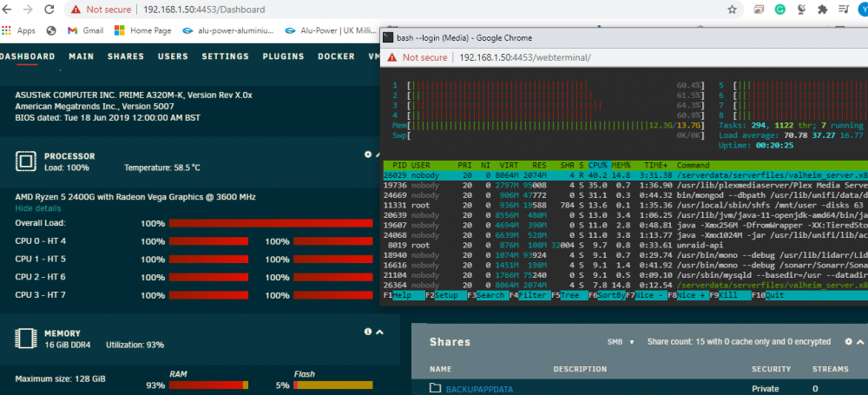The height and width of the screenshot is (395, 868).
Task: Open the Grammarly extension icon
Action: pyautogui.click(x=780, y=10)
